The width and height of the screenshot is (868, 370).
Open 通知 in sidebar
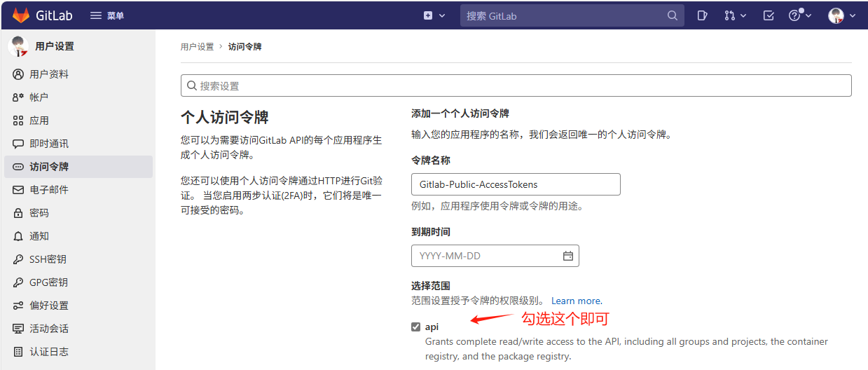78,236
